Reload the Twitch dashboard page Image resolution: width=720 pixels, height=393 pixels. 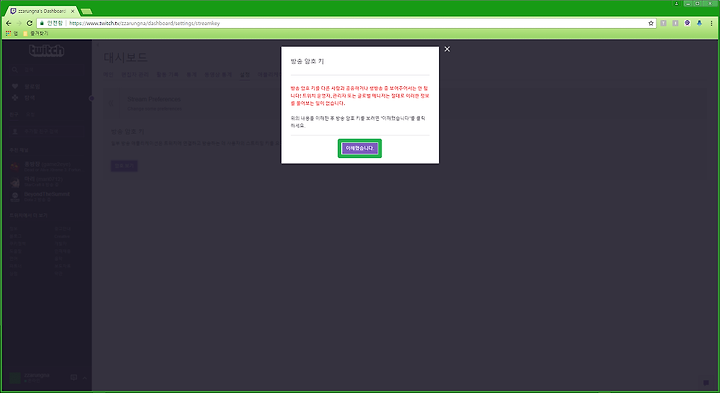tap(29, 23)
